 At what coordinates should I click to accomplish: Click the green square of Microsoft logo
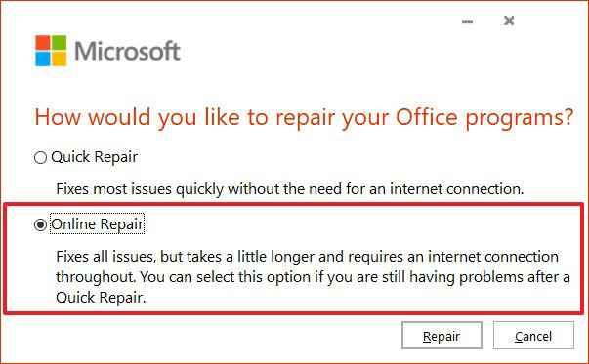tap(59, 43)
